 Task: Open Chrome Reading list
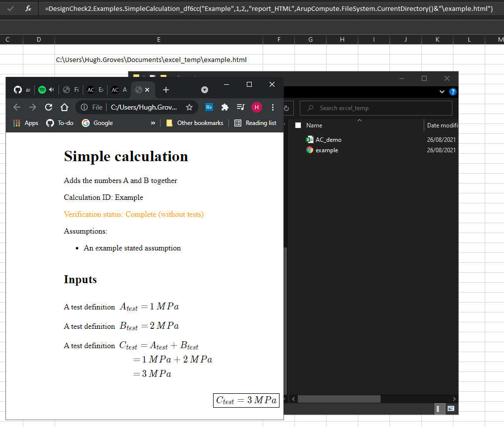tap(256, 123)
